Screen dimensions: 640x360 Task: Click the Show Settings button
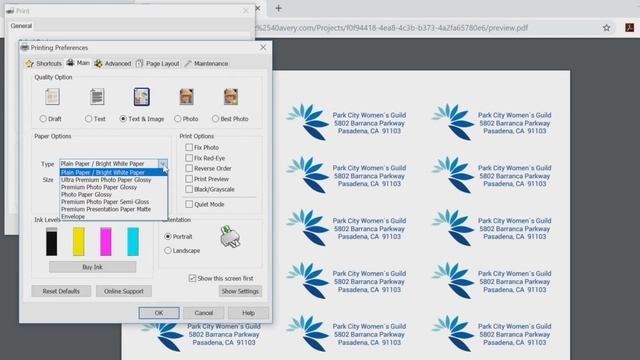240,291
